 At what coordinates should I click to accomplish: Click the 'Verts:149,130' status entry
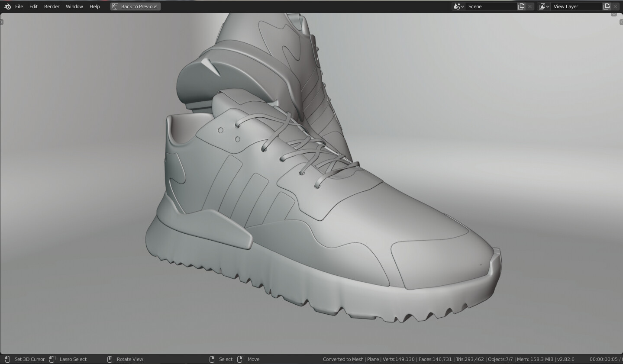(399, 359)
